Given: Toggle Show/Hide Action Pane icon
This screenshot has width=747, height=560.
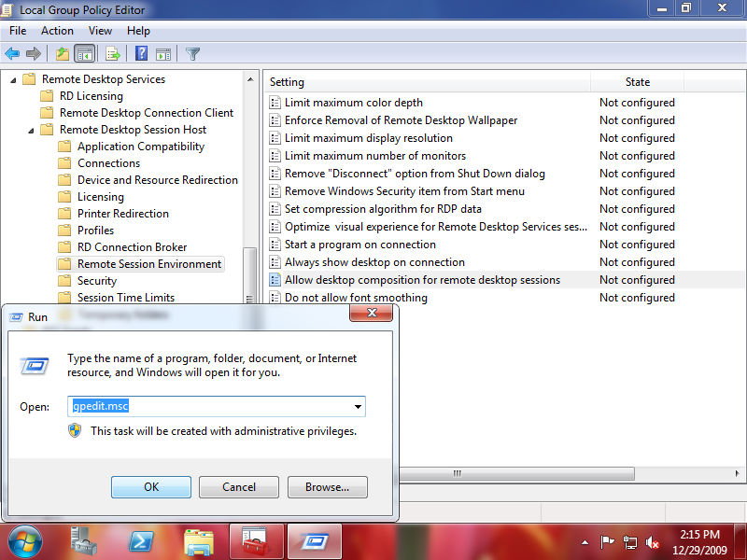Looking at the screenshot, I should 163,54.
